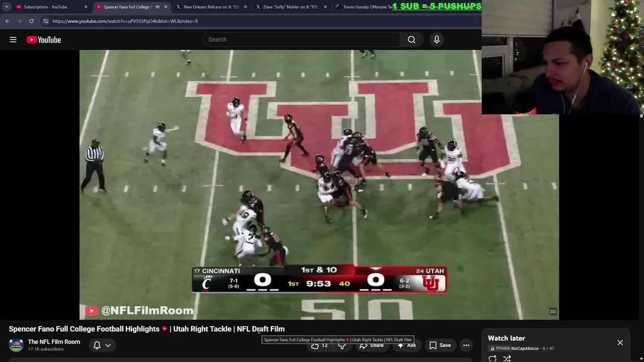
Task: Mute audio on Spencer Fano tab
Action: (157, 7)
